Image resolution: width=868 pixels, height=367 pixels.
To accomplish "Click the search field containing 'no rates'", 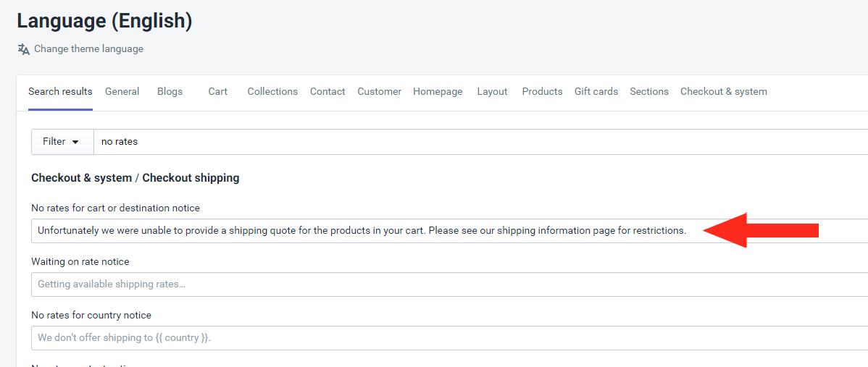I will click(x=480, y=142).
